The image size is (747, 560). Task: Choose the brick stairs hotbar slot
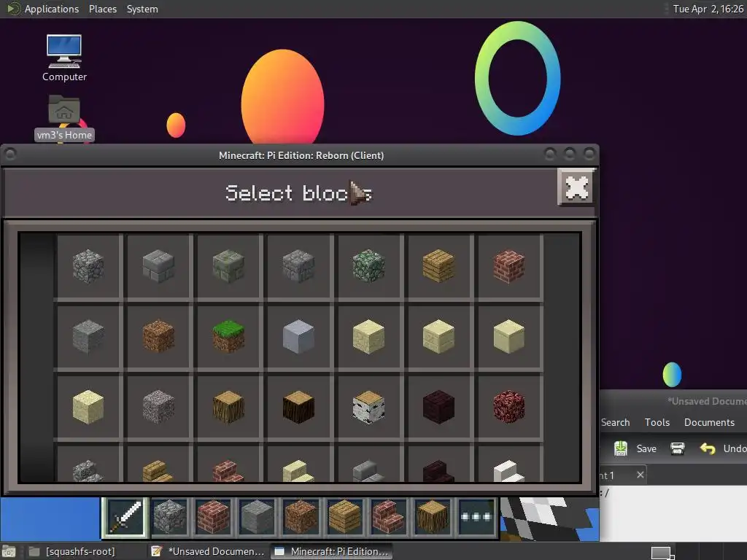click(x=388, y=517)
